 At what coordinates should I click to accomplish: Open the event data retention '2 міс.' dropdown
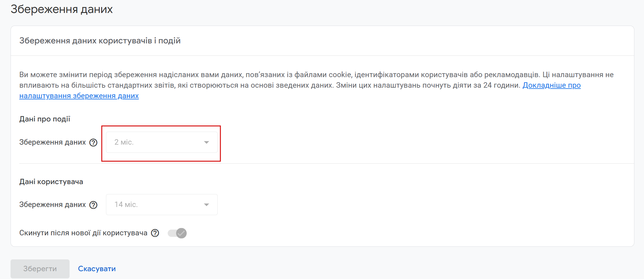[x=162, y=142]
